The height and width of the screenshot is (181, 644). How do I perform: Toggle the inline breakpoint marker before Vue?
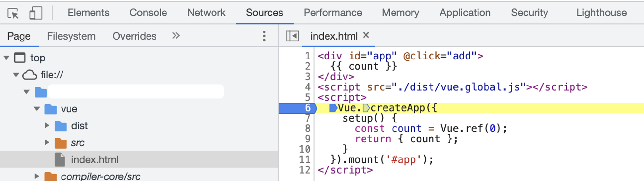(x=333, y=108)
